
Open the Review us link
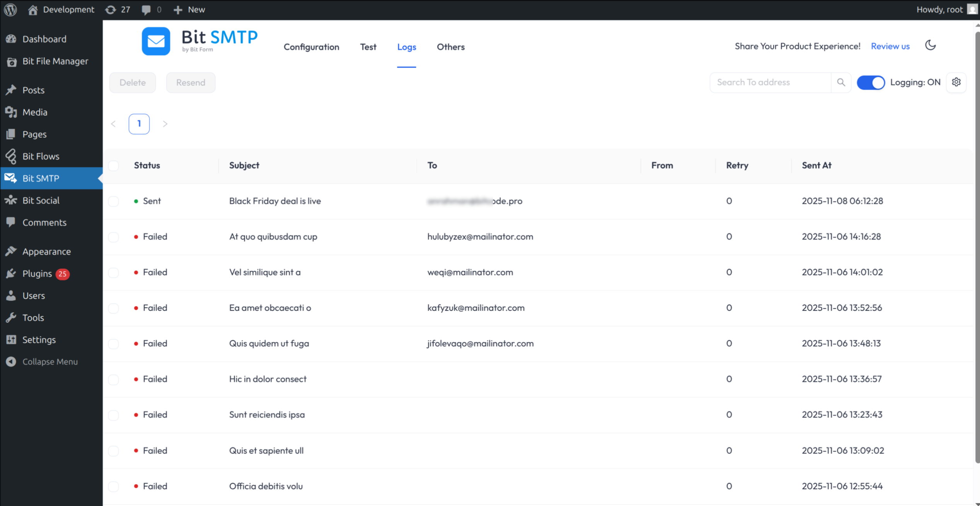[x=890, y=46]
